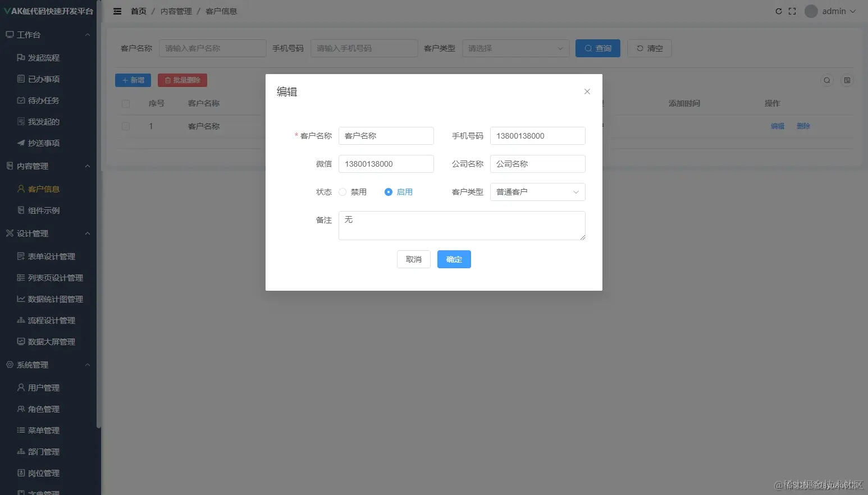Open the 客户类型 dropdown in the dialog
This screenshot has width=868, height=495.
pos(537,192)
